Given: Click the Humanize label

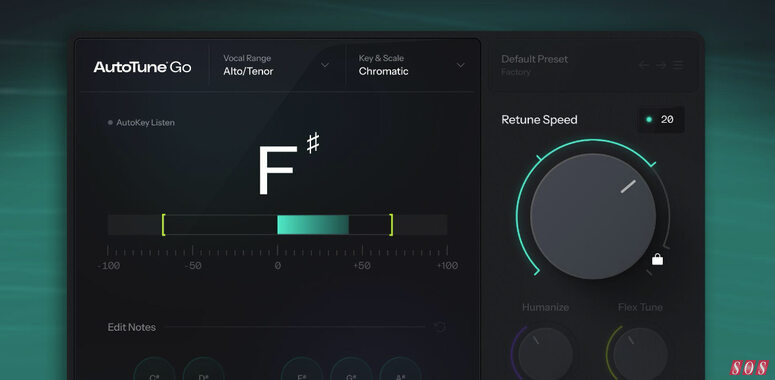Looking at the screenshot, I should pos(545,307).
